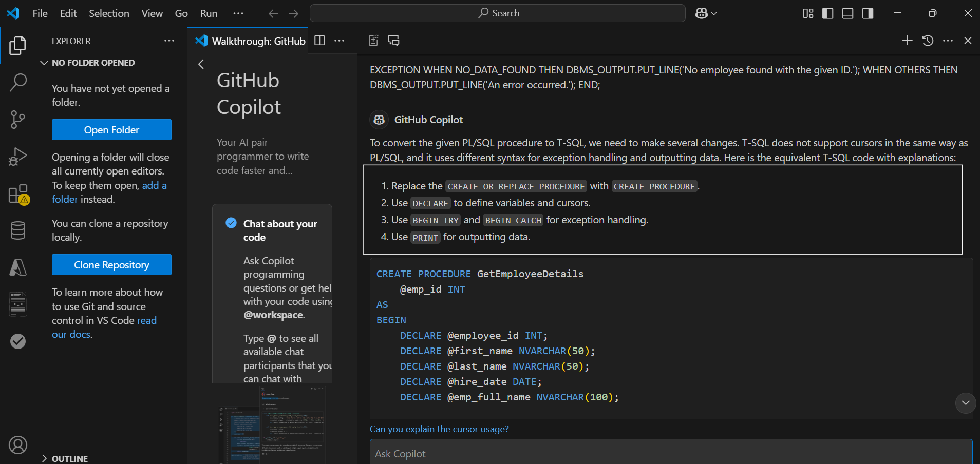Open the chat view's more actions menu

(949, 40)
